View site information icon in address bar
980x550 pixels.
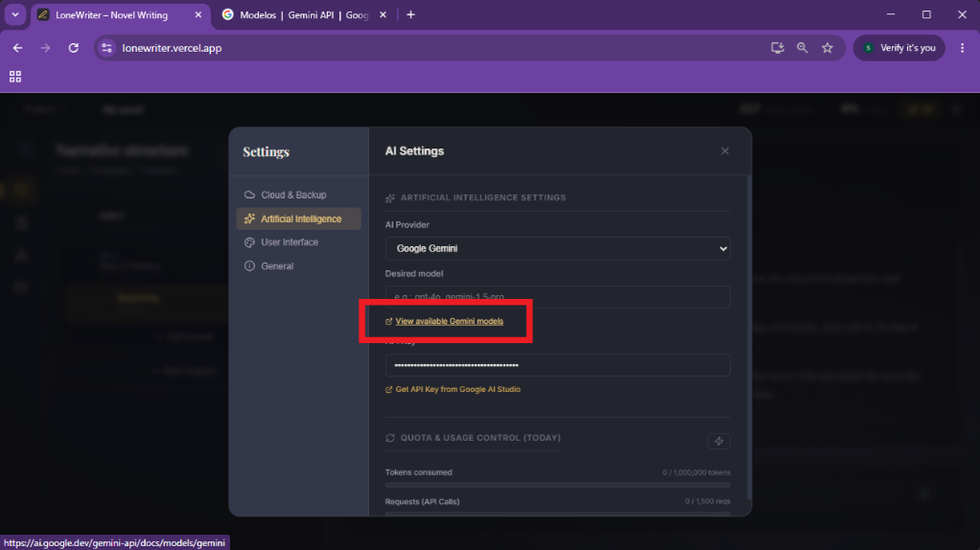[x=107, y=48]
